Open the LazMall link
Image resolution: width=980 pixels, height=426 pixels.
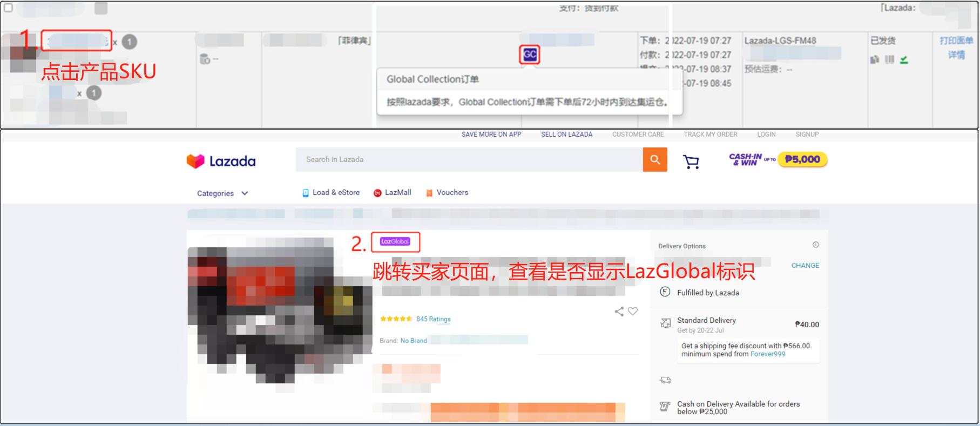click(398, 193)
